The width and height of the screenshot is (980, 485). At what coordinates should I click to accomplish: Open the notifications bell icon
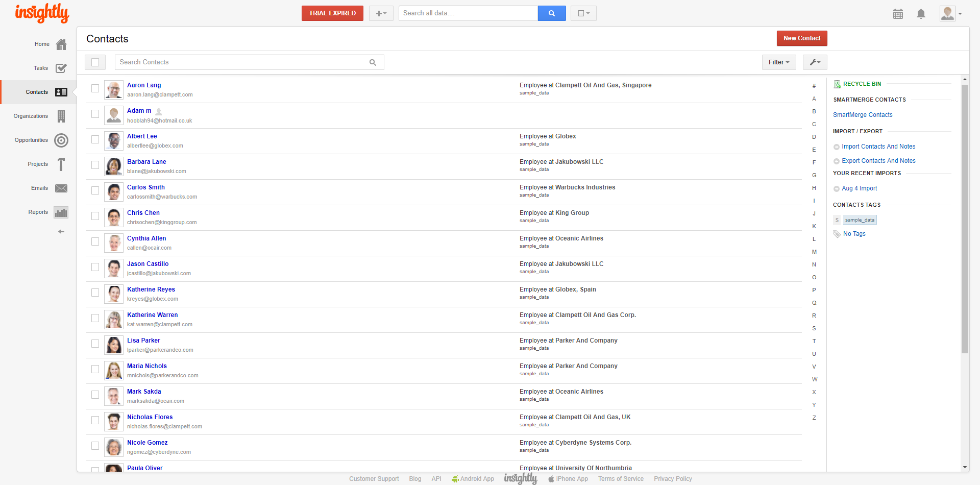point(921,14)
